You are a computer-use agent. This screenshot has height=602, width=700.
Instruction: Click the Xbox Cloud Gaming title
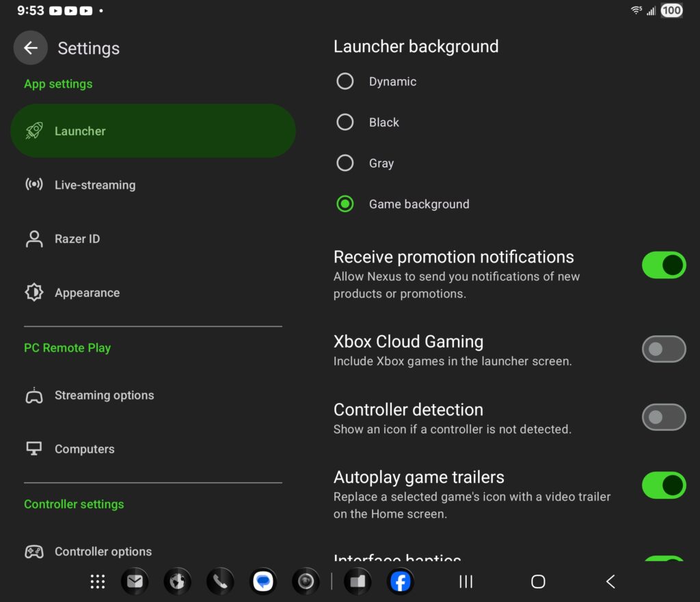pos(408,341)
